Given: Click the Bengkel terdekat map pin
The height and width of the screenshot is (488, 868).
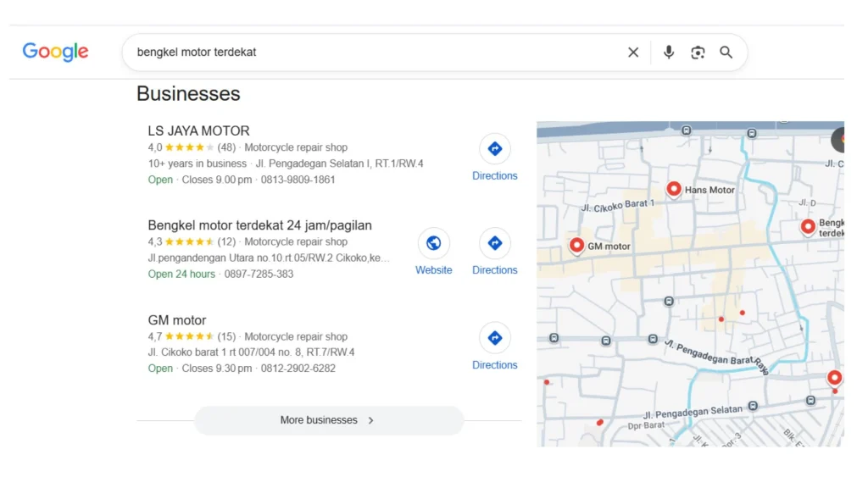Looking at the screenshot, I should pyautogui.click(x=808, y=225).
